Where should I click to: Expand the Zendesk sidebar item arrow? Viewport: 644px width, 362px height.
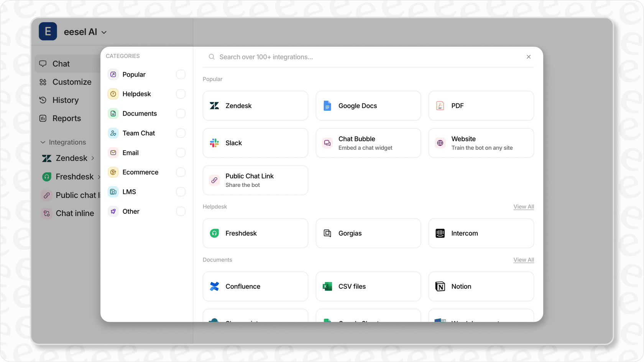93,158
